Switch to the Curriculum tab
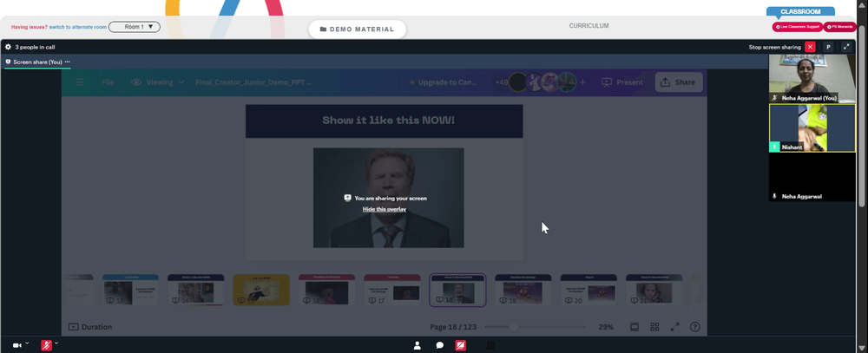The height and width of the screenshot is (353, 868). point(589,26)
